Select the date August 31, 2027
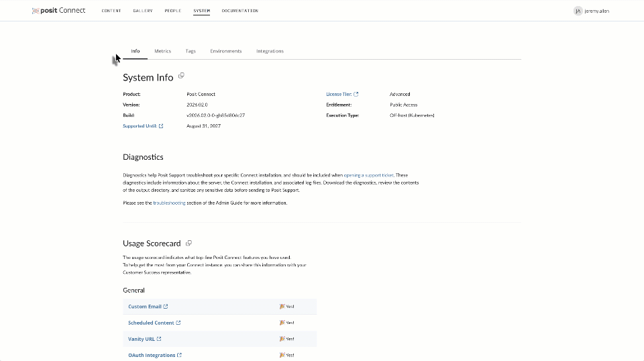 click(x=203, y=126)
